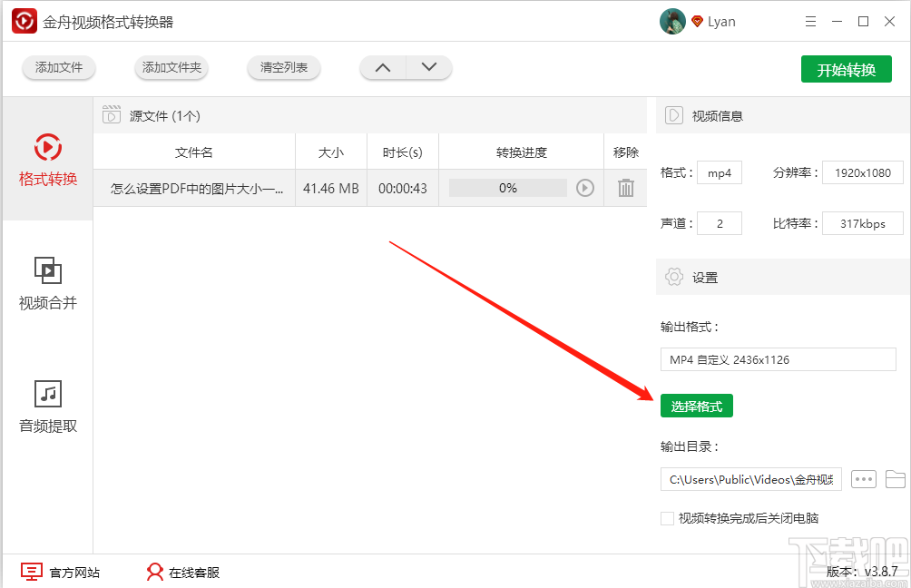Delete the file using the trash icon
The image size is (911, 588).
pyautogui.click(x=625, y=188)
